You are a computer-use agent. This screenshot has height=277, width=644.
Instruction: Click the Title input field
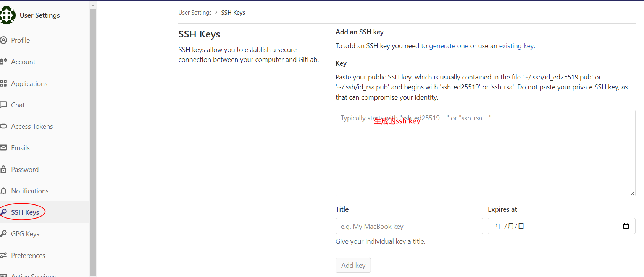coord(409,226)
